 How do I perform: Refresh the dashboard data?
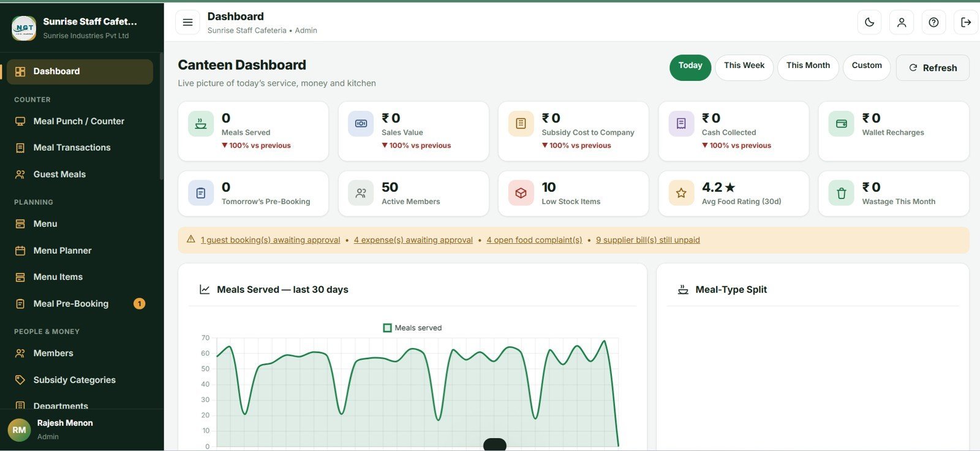[932, 68]
